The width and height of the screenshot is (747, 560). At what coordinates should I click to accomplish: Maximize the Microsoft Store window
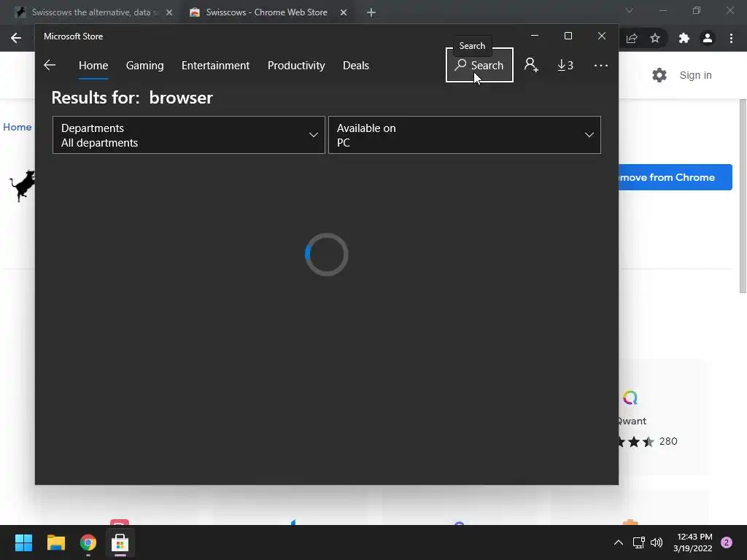pyautogui.click(x=568, y=36)
